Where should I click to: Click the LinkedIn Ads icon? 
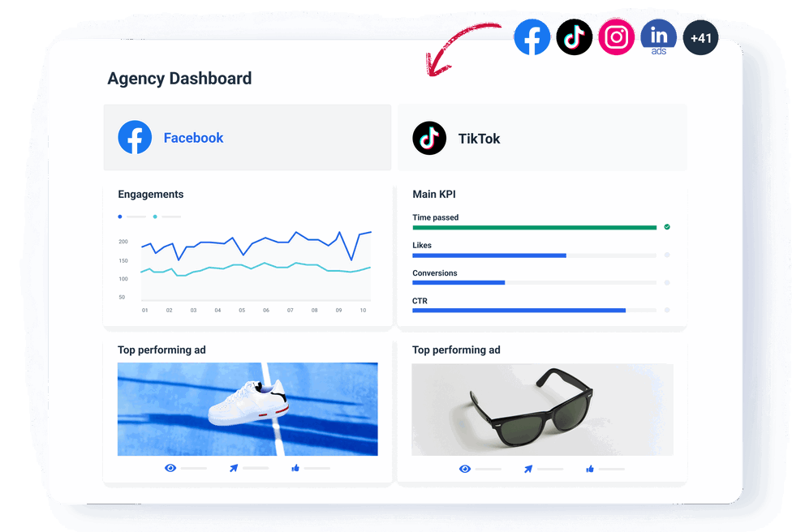point(658,36)
